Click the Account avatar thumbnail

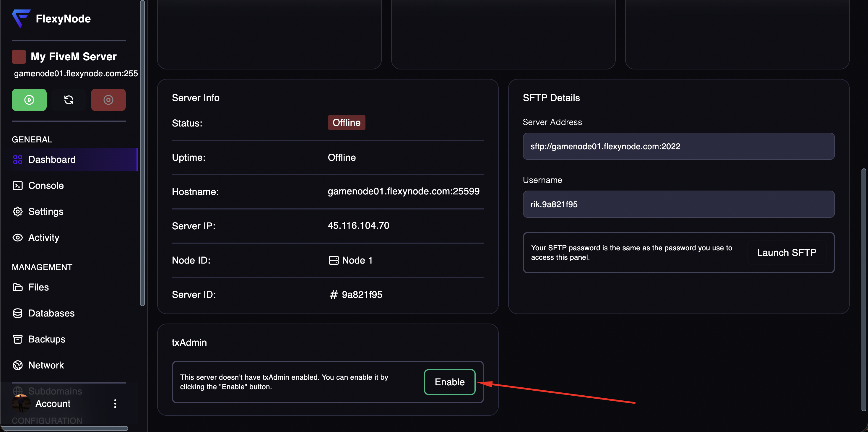pos(21,403)
